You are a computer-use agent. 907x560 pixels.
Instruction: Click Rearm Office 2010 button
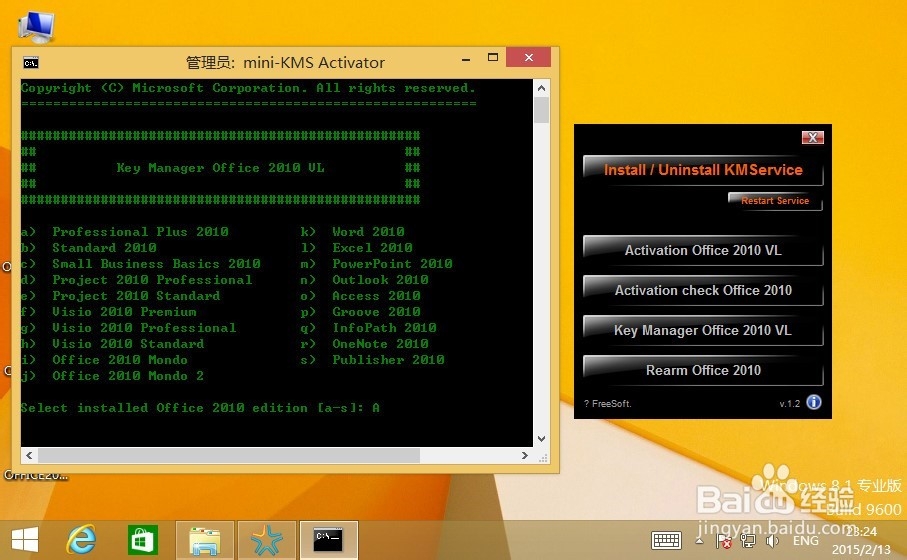[x=703, y=370]
